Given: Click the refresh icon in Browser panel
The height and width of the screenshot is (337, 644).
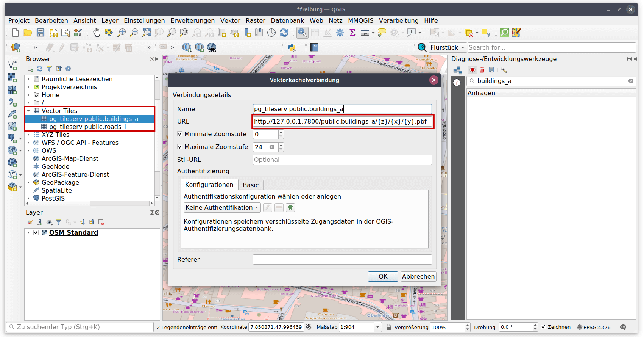Looking at the screenshot, I should tap(40, 69).
